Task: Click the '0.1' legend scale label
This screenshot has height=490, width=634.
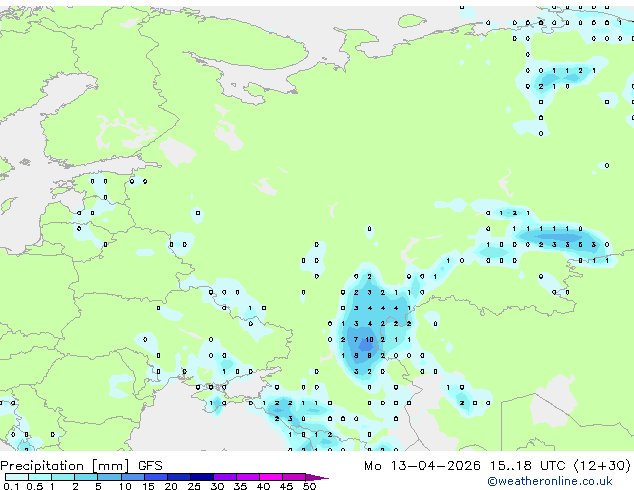Action: coord(11,486)
